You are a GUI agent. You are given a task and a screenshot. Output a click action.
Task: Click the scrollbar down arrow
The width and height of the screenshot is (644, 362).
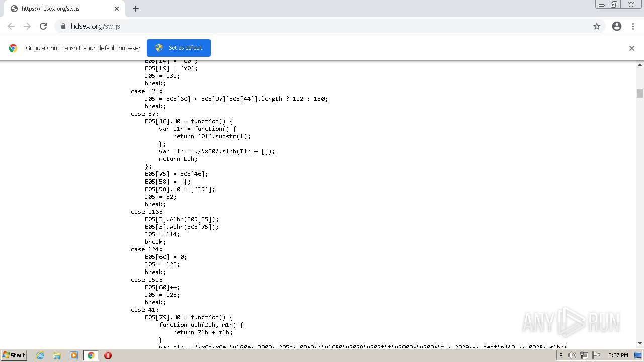[x=640, y=343]
